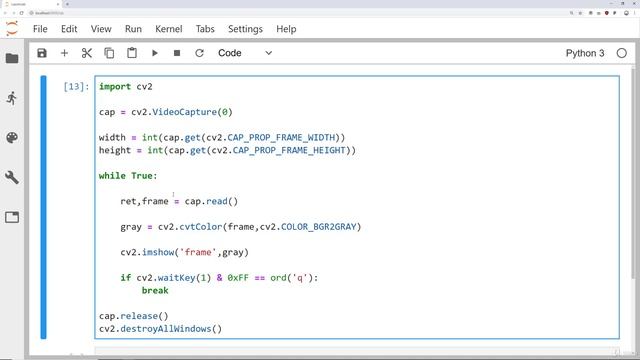The image size is (640, 360).
Task: Click the Jupyter logo
Action: tap(12, 29)
